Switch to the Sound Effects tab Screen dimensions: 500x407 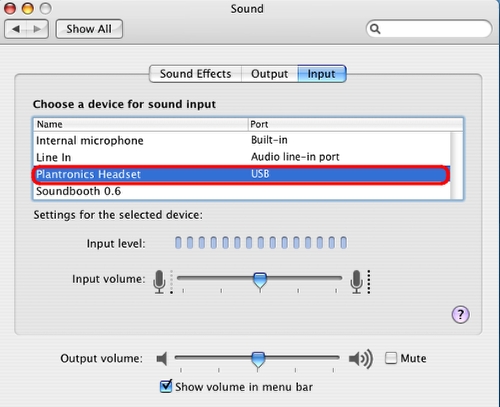pyautogui.click(x=195, y=74)
